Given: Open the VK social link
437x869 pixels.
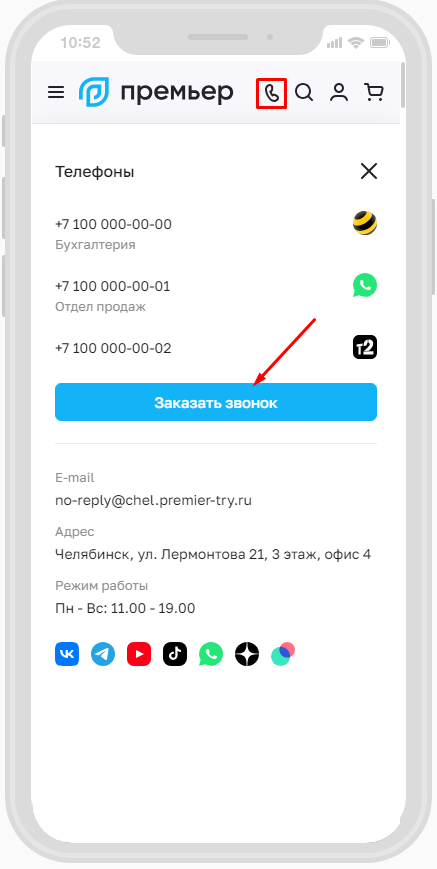Looking at the screenshot, I should coord(67,655).
